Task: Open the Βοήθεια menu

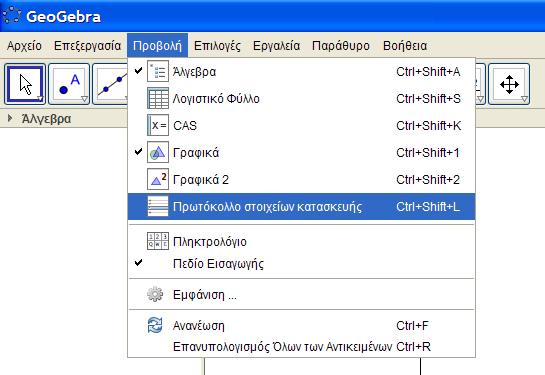Action: 405,46
